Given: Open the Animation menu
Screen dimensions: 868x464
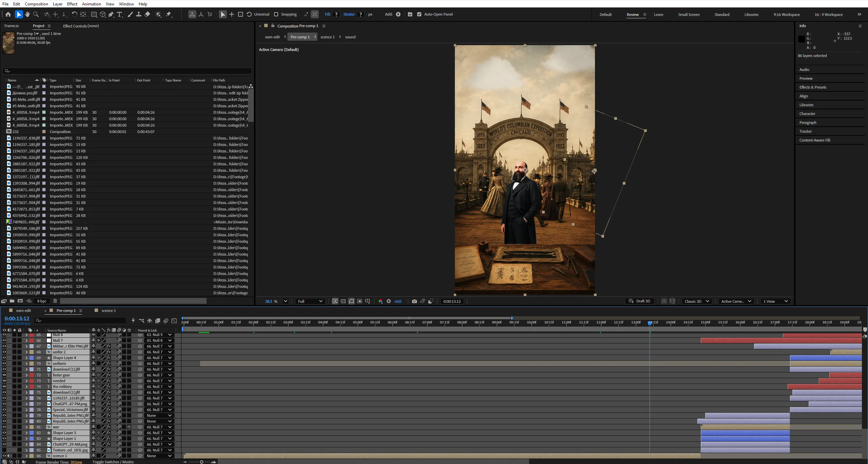Looking at the screenshot, I should [91, 4].
